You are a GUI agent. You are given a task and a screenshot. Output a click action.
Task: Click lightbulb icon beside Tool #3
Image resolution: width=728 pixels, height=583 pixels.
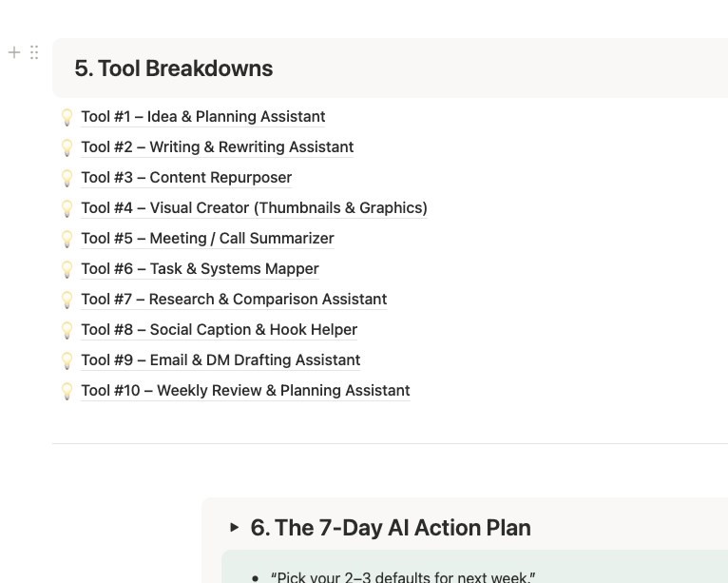[67, 178]
